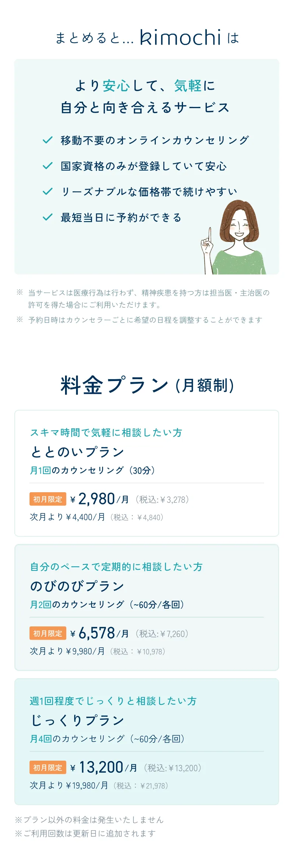Image resolution: width=295 pixels, height=868 pixels.
Task: Click the checkmark beside 移動不要のオンラインカウンセリング
Action: (48, 140)
